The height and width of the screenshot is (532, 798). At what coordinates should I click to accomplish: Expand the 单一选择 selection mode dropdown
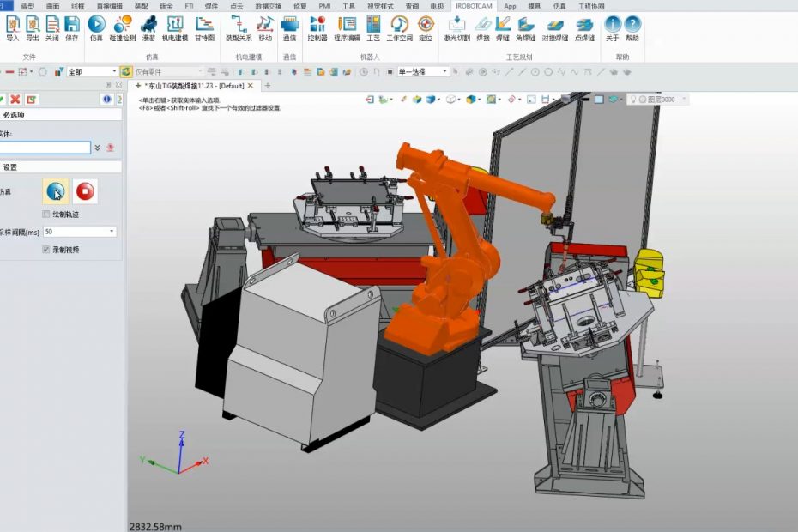pos(444,72)
